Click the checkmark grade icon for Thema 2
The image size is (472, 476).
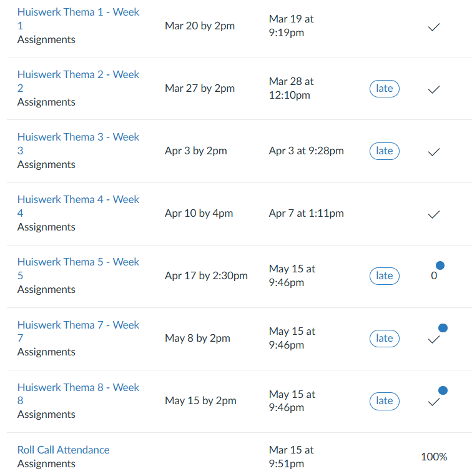[434, 89]
